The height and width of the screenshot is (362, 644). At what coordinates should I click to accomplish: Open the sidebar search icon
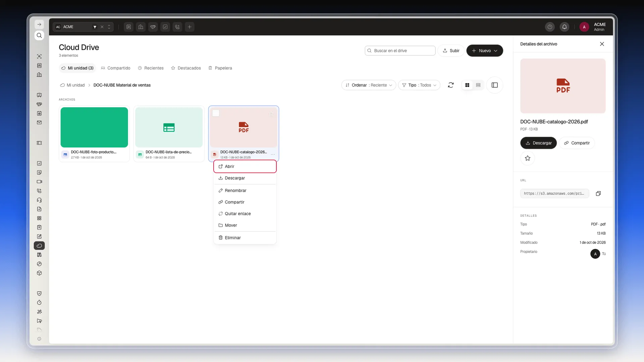pyautogui.click(x=39, y=36)
